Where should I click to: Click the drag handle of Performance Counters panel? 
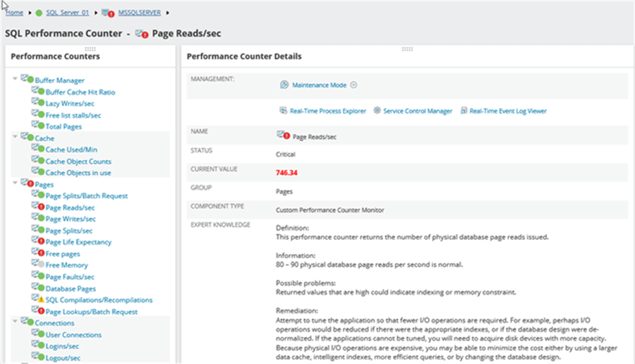pos(90,49)
